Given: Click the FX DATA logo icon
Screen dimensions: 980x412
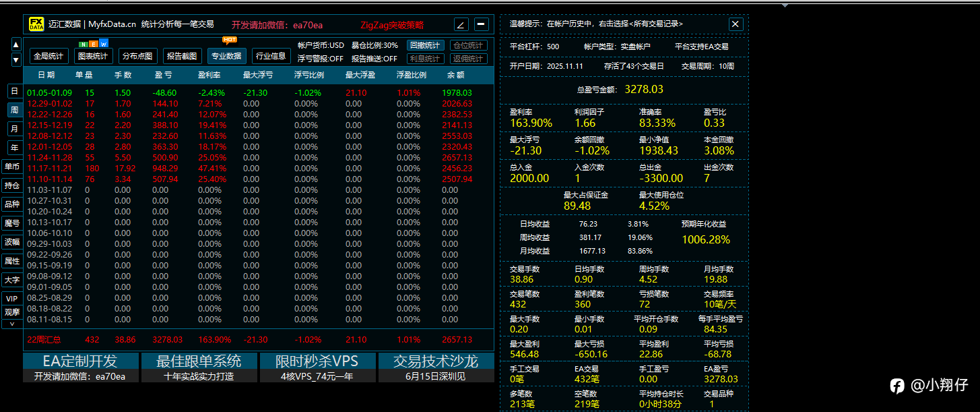Looking at the screenshot, I should click(36, 24).
